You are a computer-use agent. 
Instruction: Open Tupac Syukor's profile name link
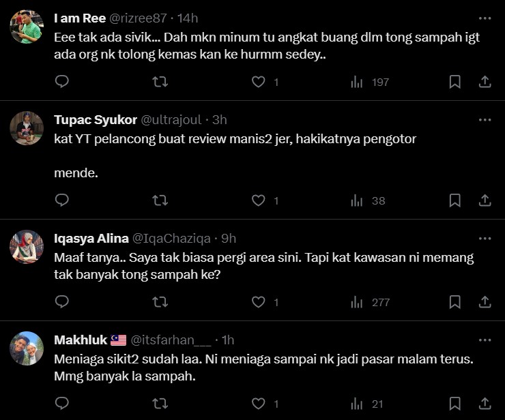(95, 120)
